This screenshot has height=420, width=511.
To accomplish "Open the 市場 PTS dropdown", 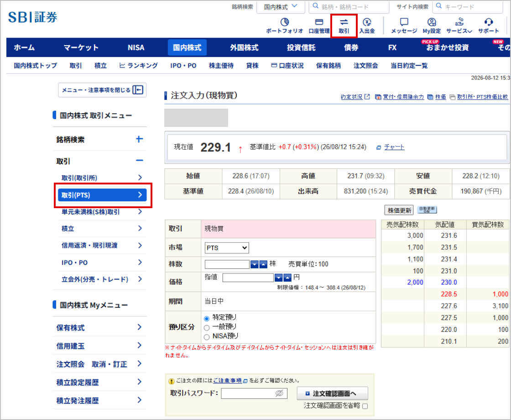I will tap(227, 248).
